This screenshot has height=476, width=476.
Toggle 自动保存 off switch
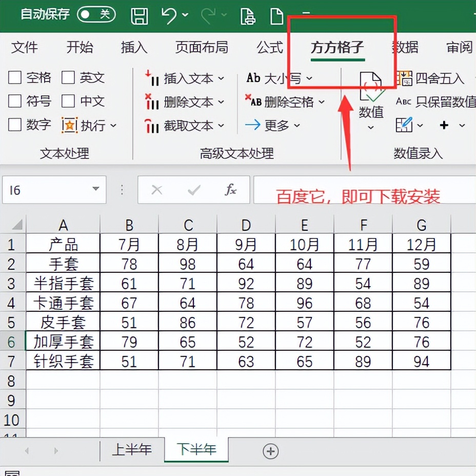[x=96, y=14]
